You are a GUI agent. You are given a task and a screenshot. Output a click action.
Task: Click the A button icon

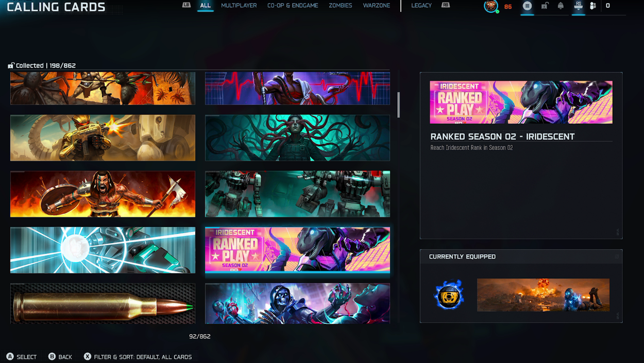(10, 356)
